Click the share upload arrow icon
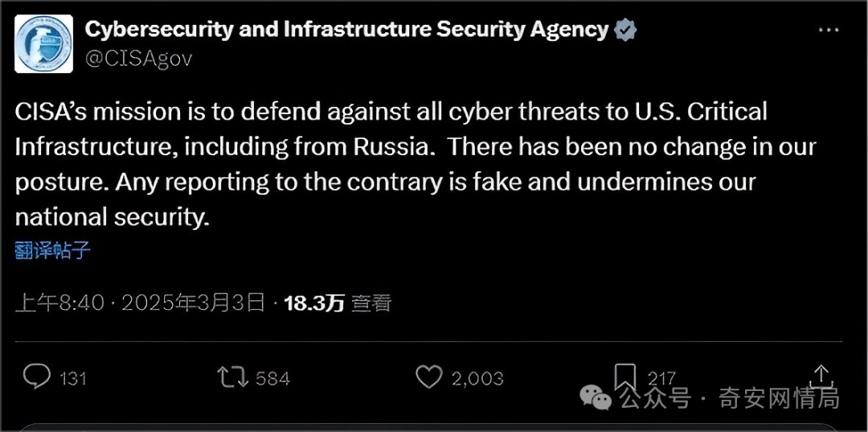868x432 pixels. (x=821, y=376)
